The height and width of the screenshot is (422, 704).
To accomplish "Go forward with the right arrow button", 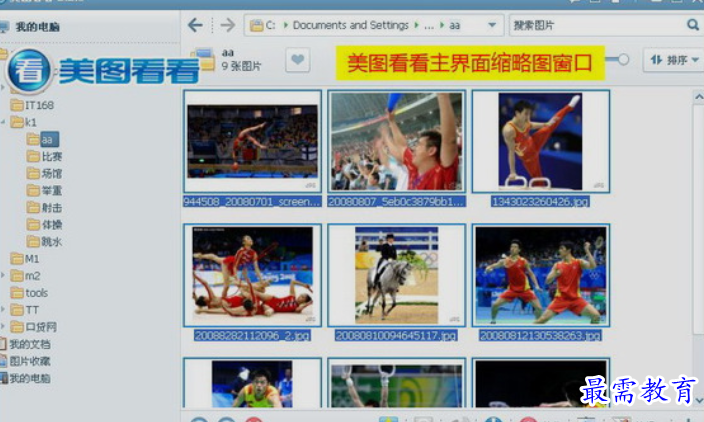I will [x=228, y=25].
